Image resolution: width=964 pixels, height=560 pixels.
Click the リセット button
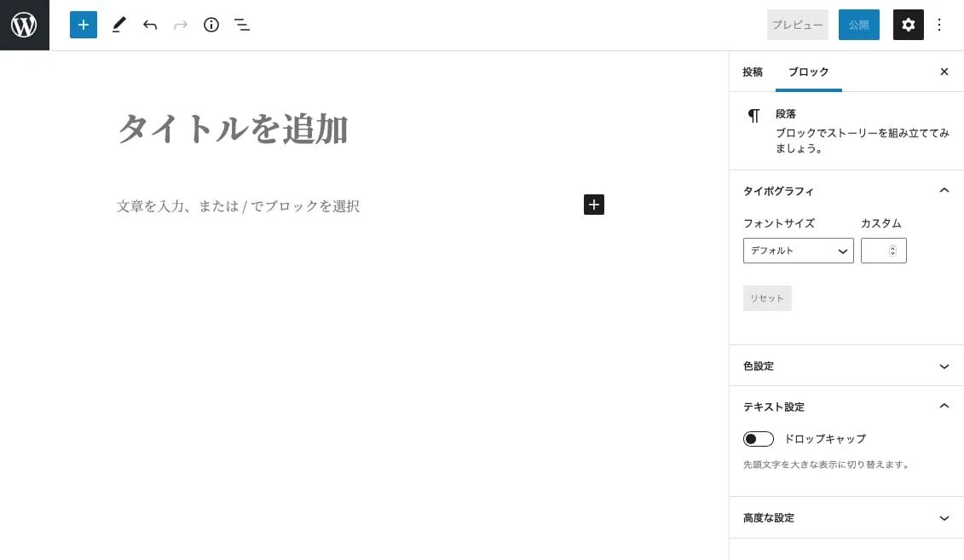[x=767, y=298]
